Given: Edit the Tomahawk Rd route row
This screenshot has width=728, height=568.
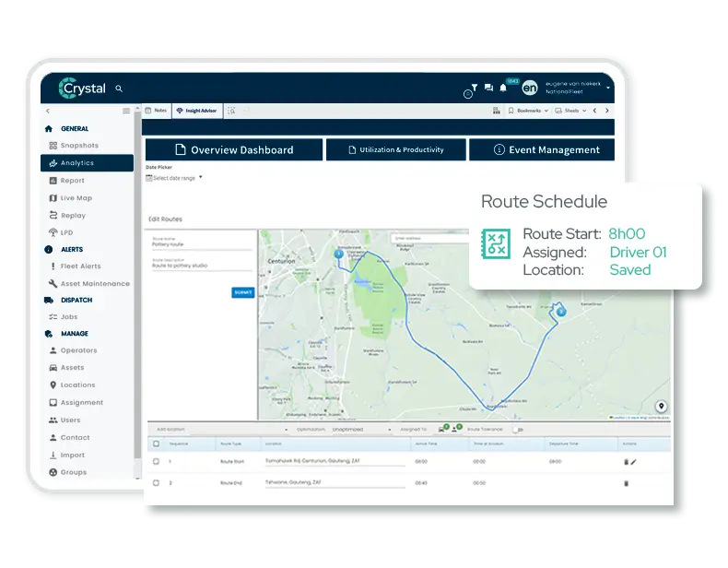Looking at the screenshot, I should click(x=633, y=462).
